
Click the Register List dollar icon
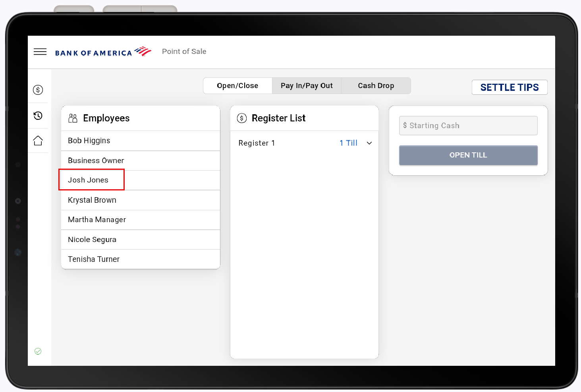241,118
